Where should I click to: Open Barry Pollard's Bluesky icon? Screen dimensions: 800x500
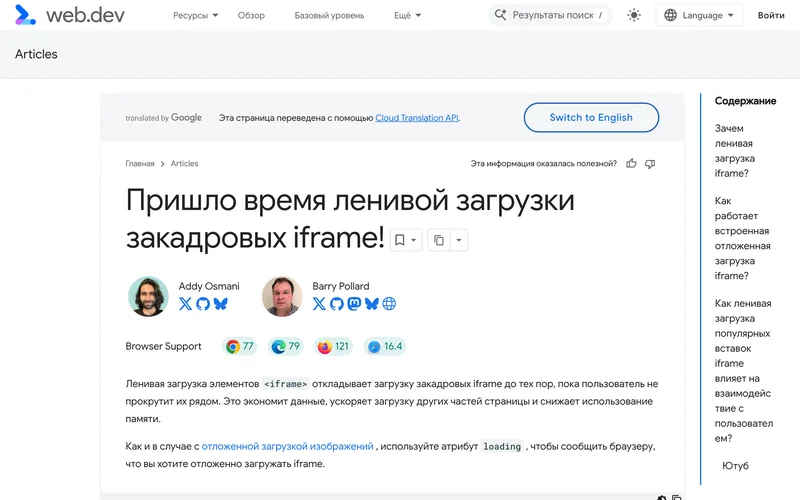372,304
